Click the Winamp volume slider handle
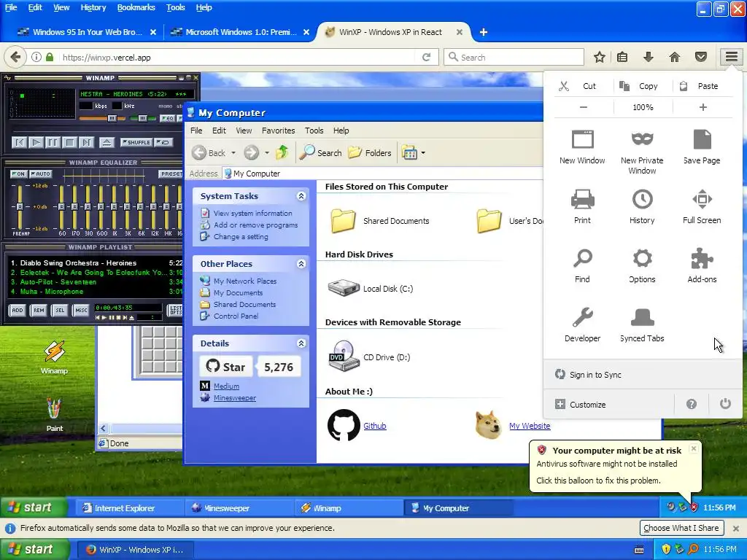The width and height of the screenshot is (747, 560). [112, 118]
